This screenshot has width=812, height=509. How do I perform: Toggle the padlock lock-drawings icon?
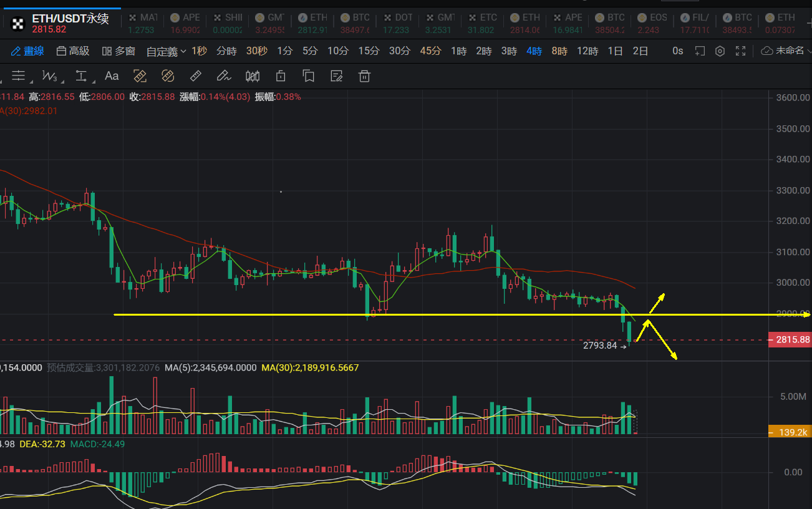[x=281, y=76]
